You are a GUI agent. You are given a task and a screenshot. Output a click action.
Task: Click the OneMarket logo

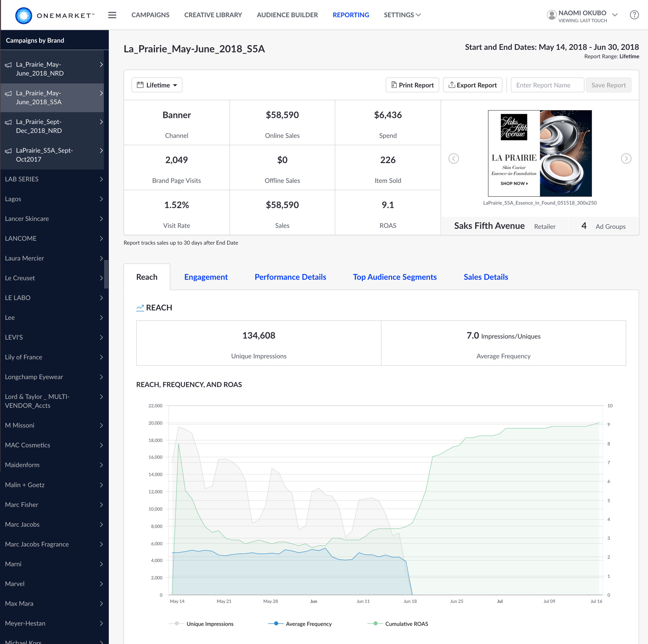click(55, 16)
